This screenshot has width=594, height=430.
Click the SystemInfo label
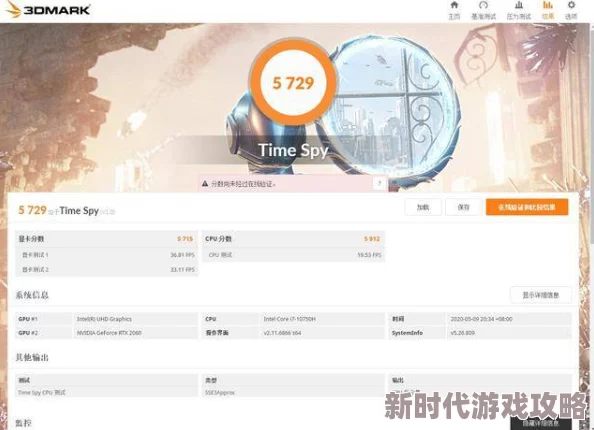(407, 333)
